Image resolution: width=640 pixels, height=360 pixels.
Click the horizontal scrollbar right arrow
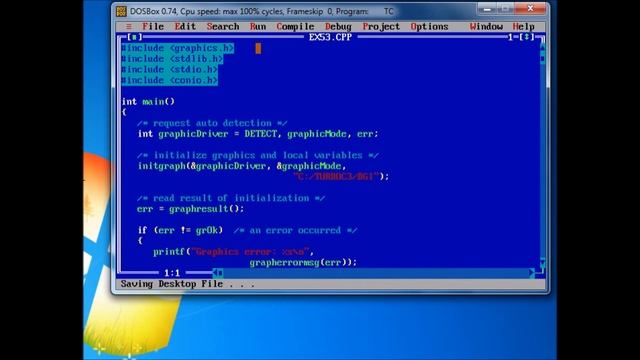click(x=532, y=273)
